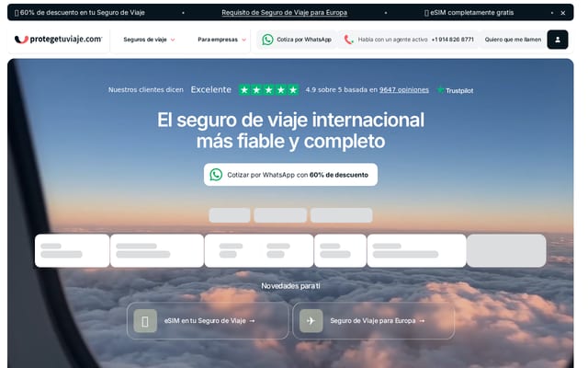Click the WhatsApp icon in the navigation bar
This screenshot has height=368, width=588.
click(x=267, y=40)
